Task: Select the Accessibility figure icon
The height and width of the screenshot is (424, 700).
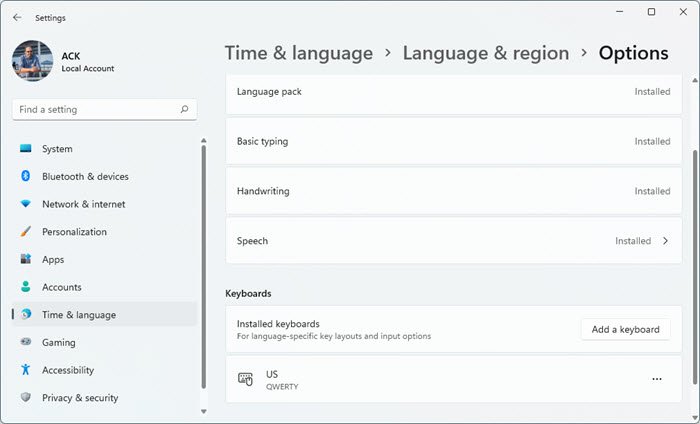Action: (x=25, y=370)
